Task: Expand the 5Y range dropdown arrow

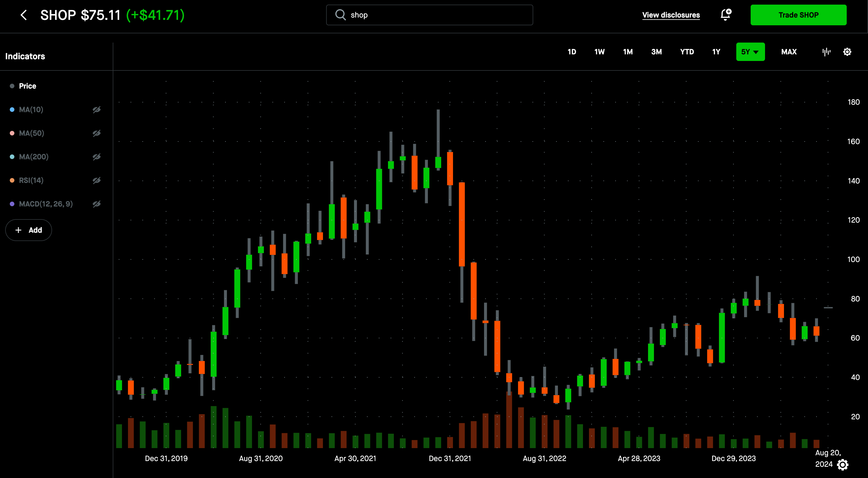Action: pyautogui.click(x=756, y=52)
